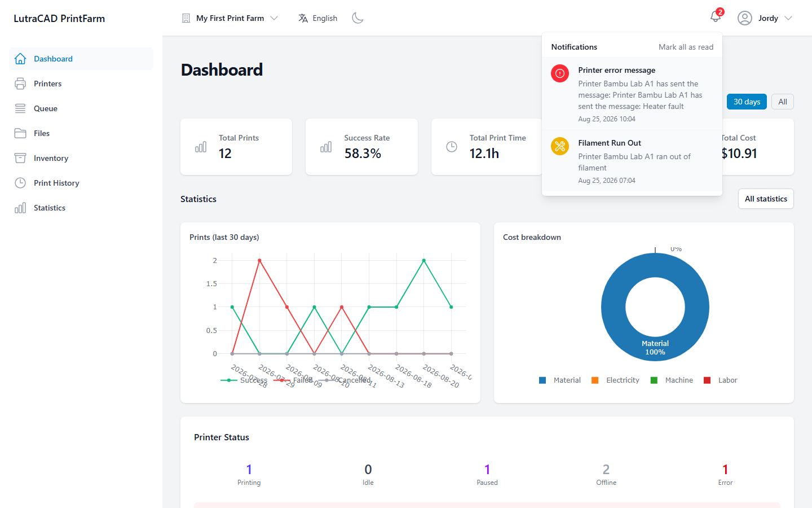Click the Idle printers count 0

tap(368, 469)
